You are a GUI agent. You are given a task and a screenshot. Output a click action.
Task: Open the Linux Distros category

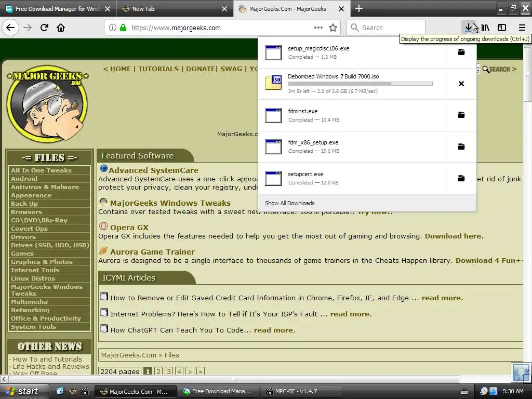coord(33,278)
